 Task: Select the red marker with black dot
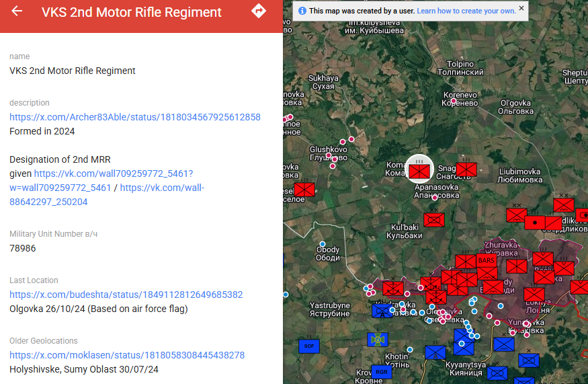coord(535,222)
